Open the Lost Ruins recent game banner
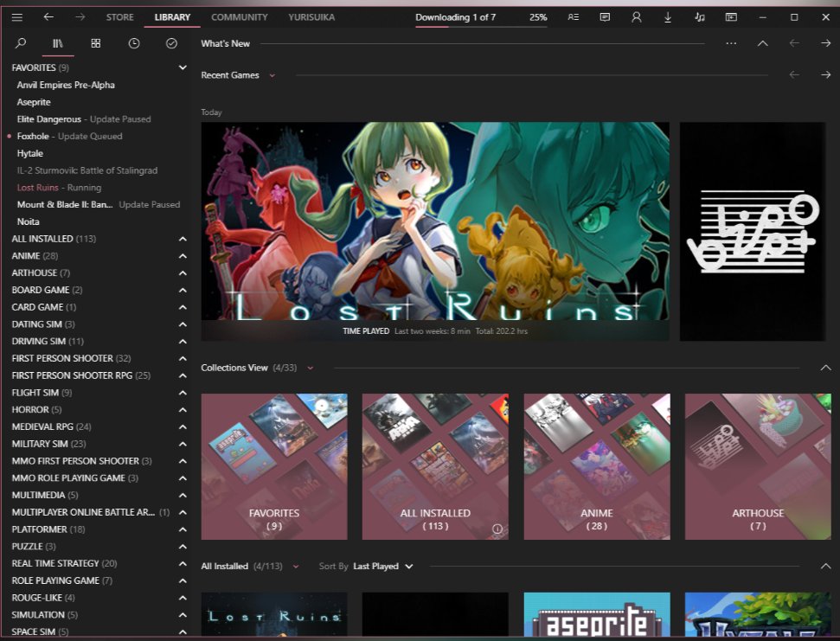 point(435,231)
